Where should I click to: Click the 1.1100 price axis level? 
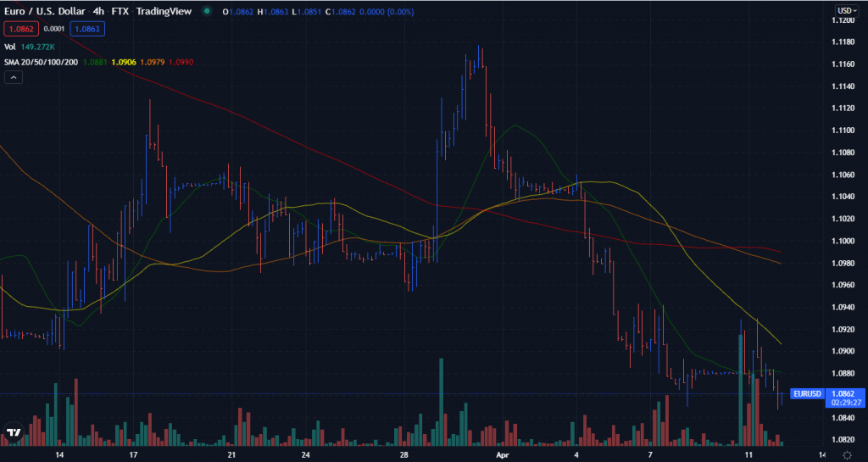click(843, 131)
